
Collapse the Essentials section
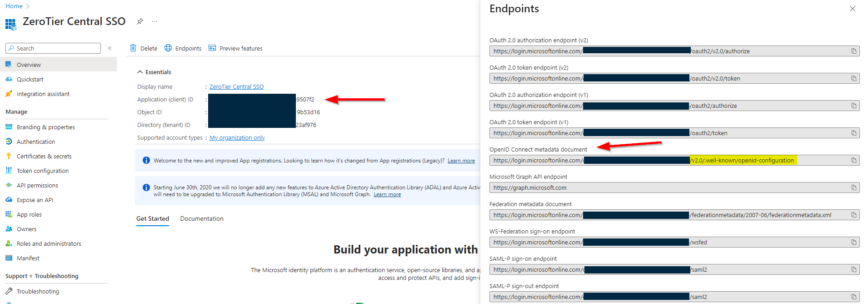click(154, 72)
